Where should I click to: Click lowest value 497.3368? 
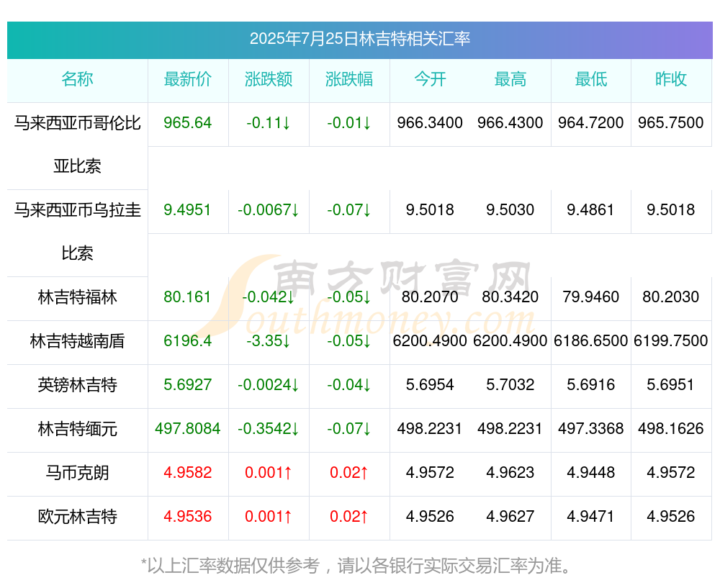click(x=591, y=429)
